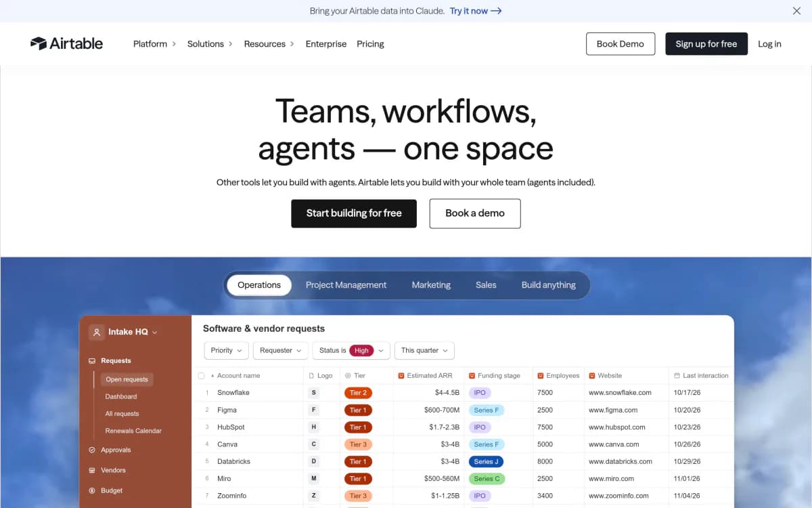Open the Requester filter dropdown
Viewport: 812px width, 508px height.
coord(281,350)
